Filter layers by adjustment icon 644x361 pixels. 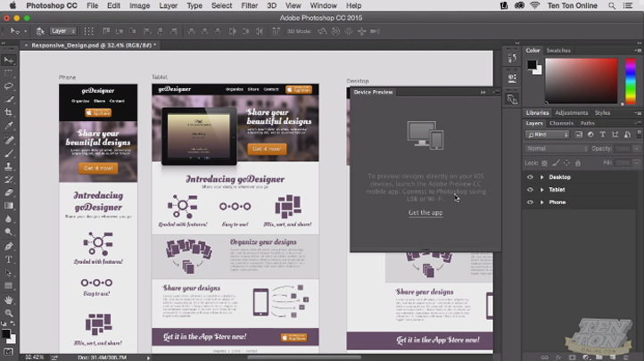tap(590, 135)
